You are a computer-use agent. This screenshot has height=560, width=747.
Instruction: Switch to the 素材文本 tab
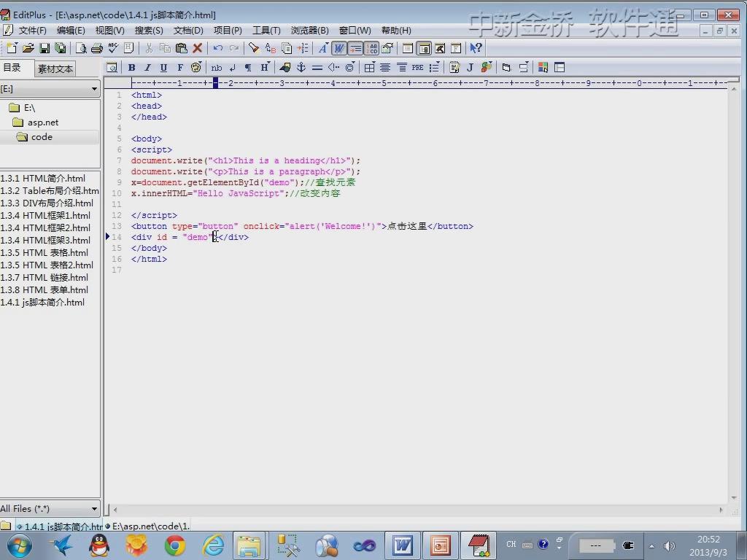point(55,69)
